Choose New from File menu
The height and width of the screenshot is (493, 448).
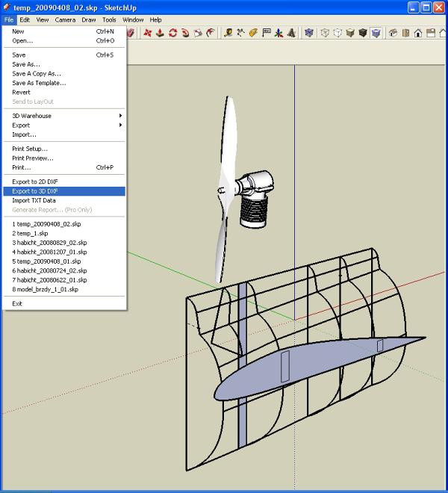tap(64, 31)
